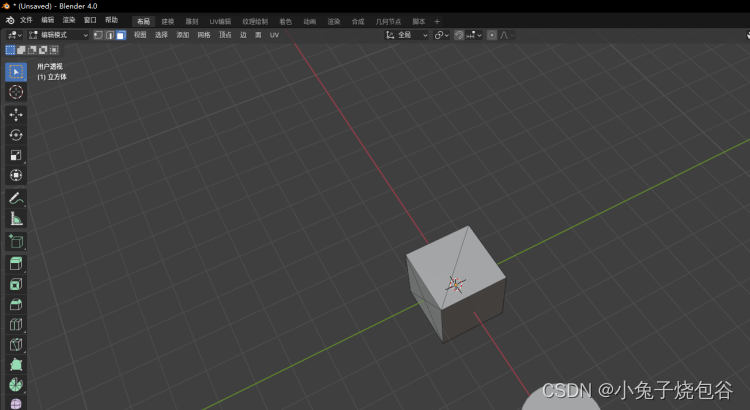Choose the 'invert selection' mode icon

[x=43, y=50]
